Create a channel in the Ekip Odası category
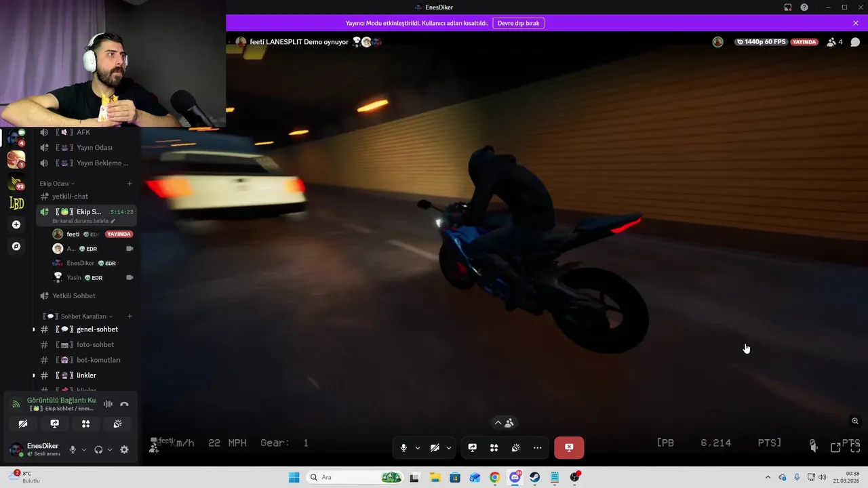Viewport: 868px width, 488px height. coord(130,184)
